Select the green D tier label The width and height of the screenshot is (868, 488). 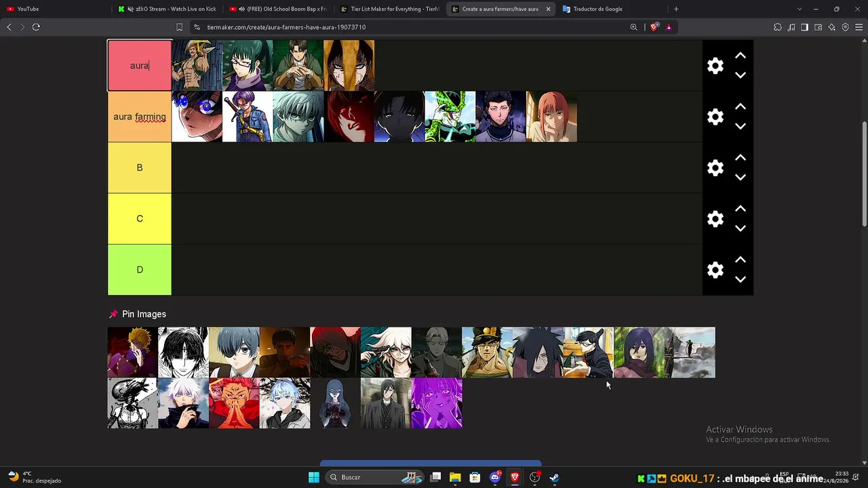click(140, 270)
